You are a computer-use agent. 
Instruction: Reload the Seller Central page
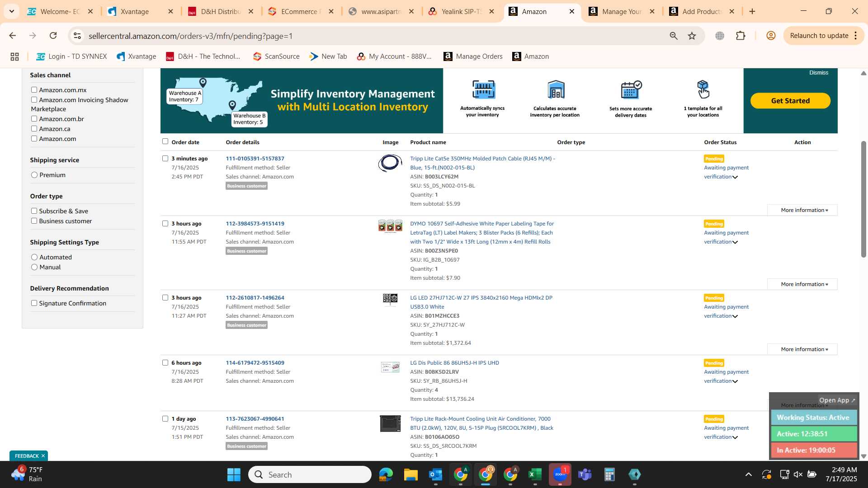(x=53, y=36)
